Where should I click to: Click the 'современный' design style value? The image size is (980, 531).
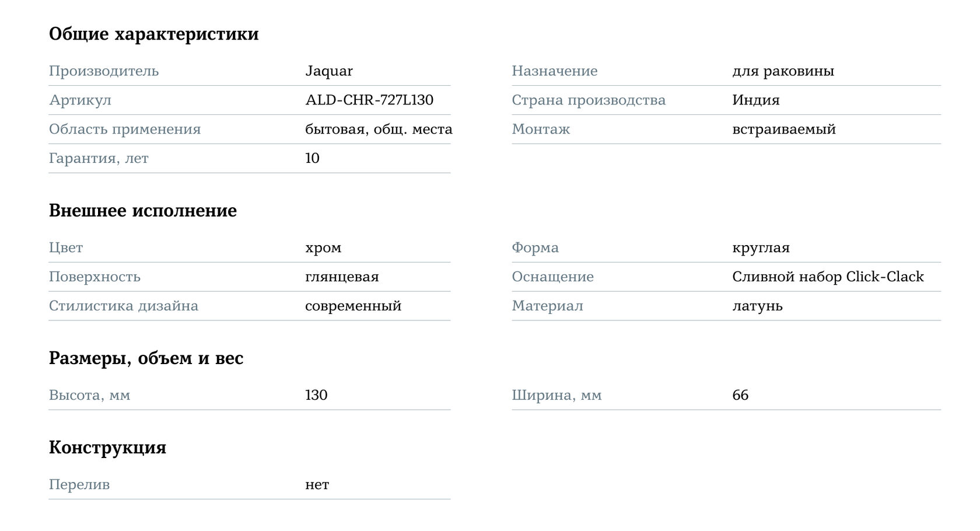tap(353, 306)
